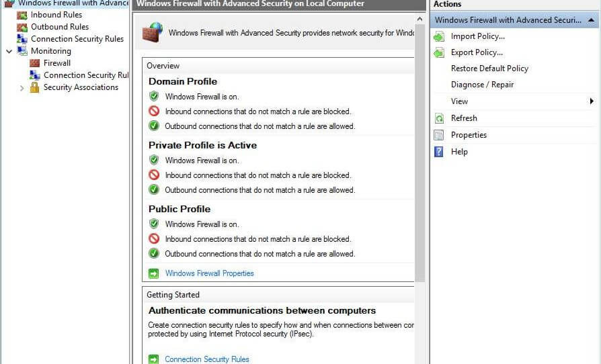Click the Refresh icon in Actions pane

click(x=439, y=118)
